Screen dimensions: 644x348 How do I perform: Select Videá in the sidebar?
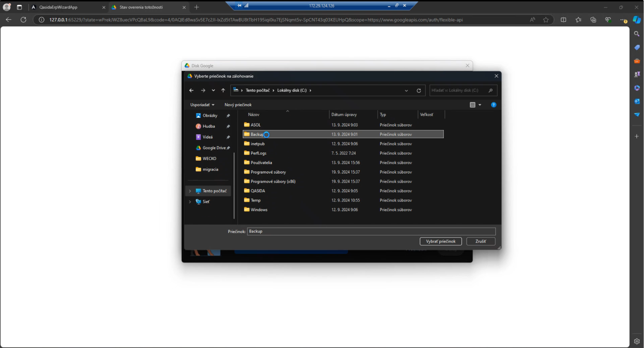(208, 137)
